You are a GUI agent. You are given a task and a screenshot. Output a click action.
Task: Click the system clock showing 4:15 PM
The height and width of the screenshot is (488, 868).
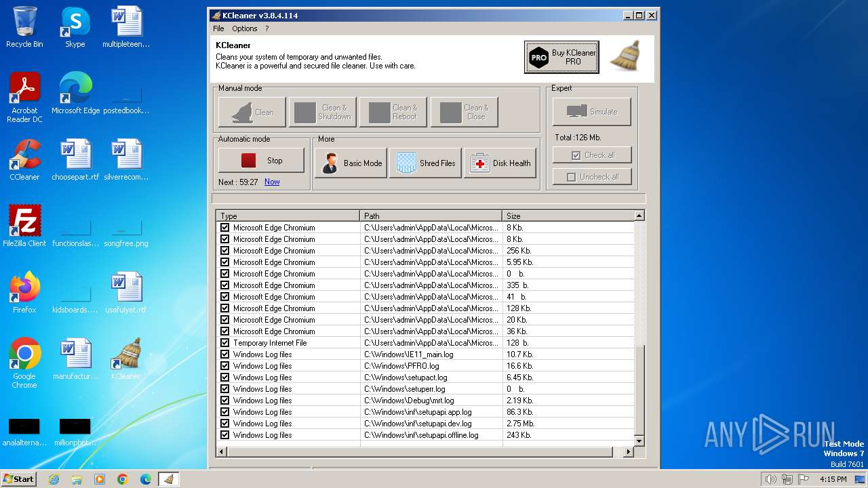[x=833, y=479]
